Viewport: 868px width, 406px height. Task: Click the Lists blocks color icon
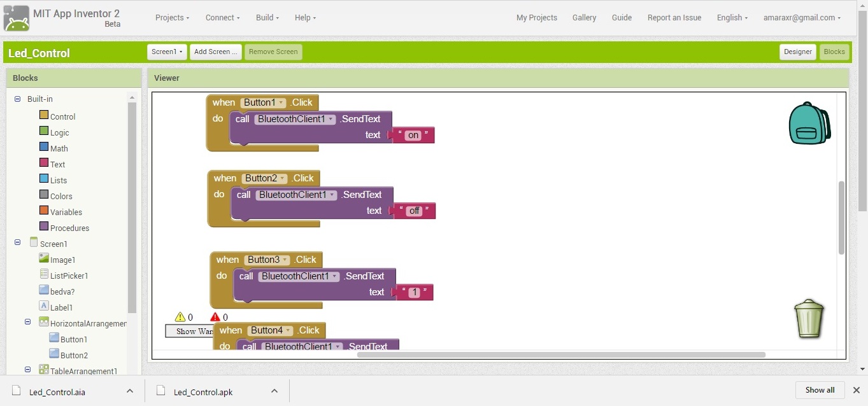(44, 179)
